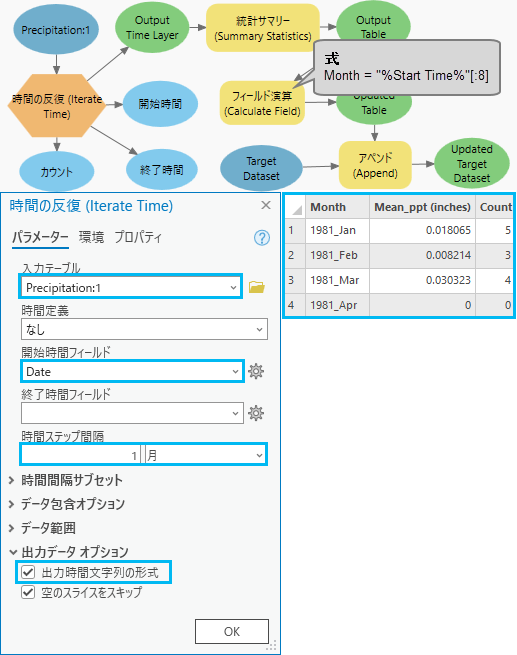Select table row number 2 header
517x655 pixels.
[x=295, y=255]
